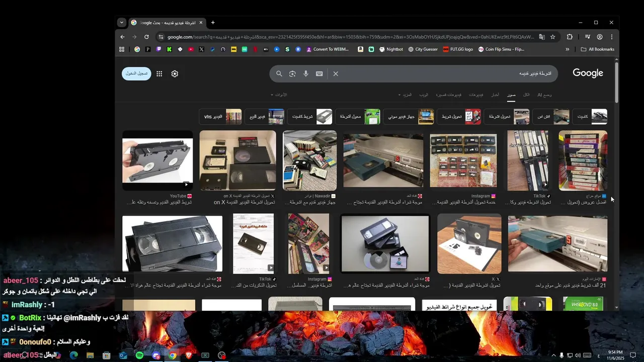Open File Explorer from the taskbar
Image resolution: width=644 pixels, height=362 pixels.
(90, 355)
